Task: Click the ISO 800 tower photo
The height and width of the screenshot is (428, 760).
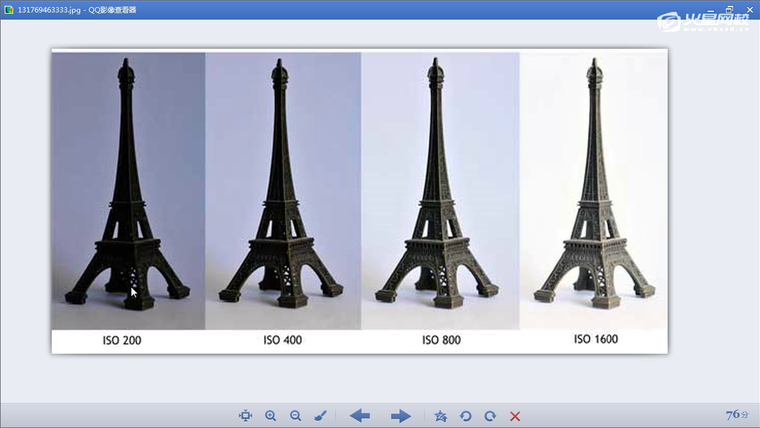Action: click(x=438, y=190)
